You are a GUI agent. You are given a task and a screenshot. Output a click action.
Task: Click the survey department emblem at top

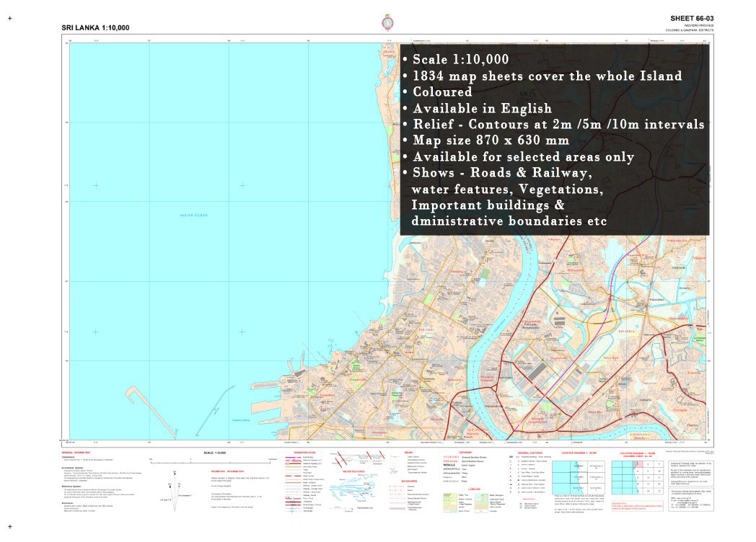click(x=387, y=22)
